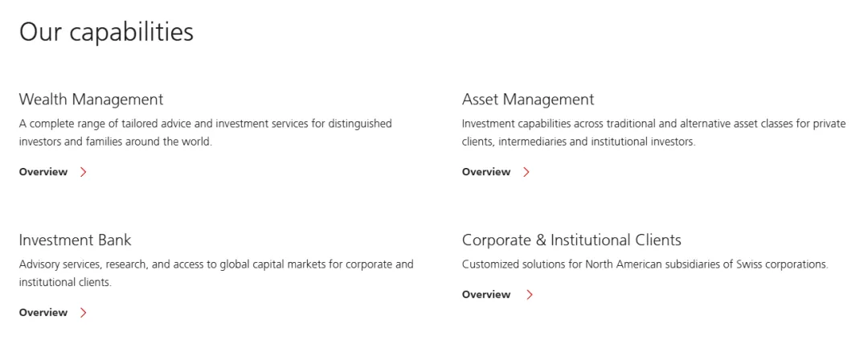Click the red chevron beside Wealth Management Overview
The image size is (868, 344).
pyautogui.click(x=83, y=172)
